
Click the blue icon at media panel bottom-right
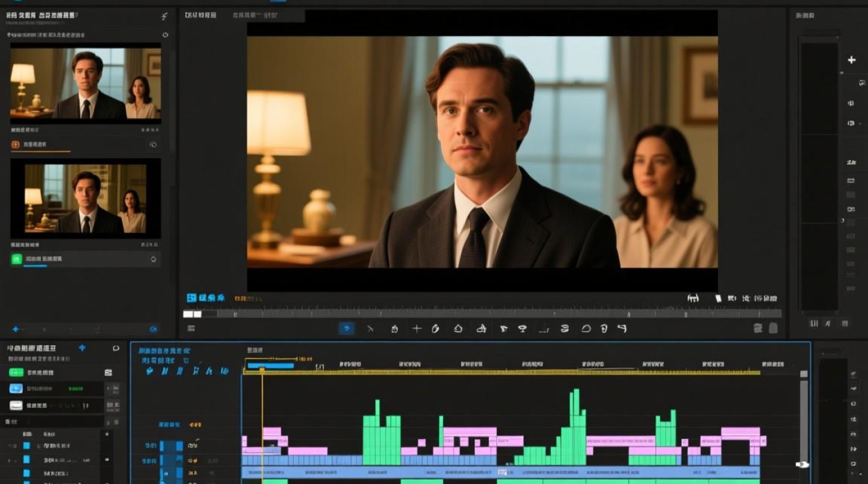click(x=153, y=329)
